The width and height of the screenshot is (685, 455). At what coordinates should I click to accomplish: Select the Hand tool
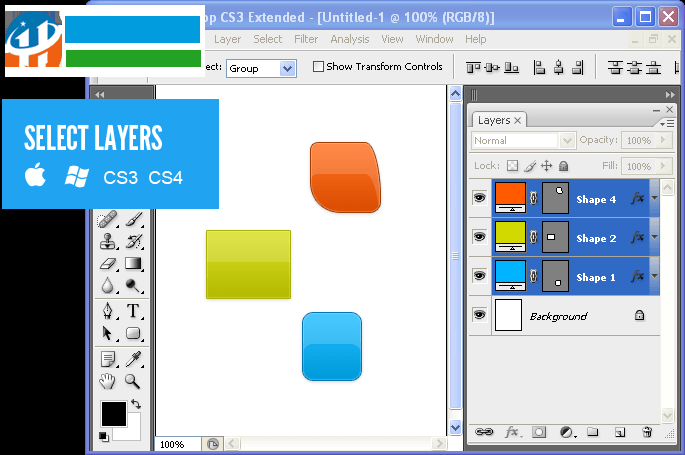(x=107, y=382)
